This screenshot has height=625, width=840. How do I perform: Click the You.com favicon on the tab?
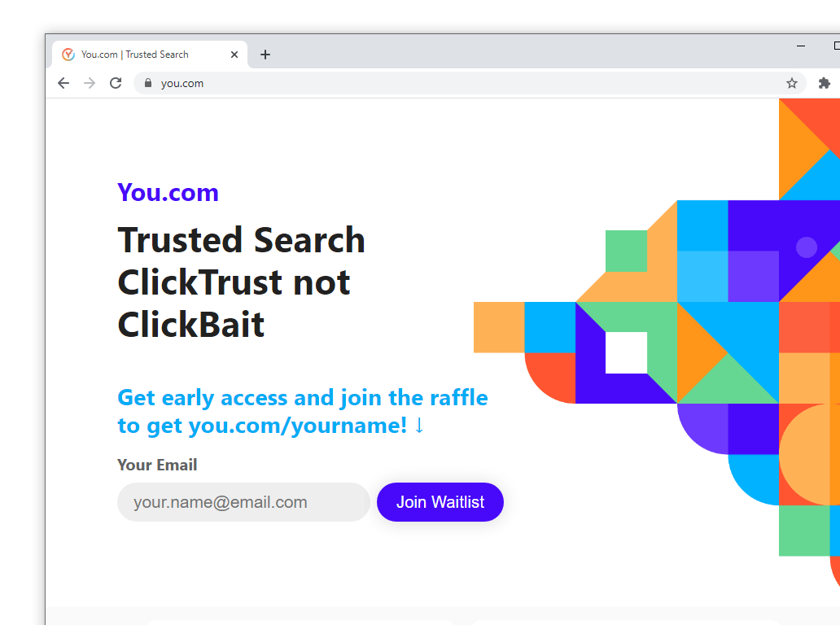68,54
